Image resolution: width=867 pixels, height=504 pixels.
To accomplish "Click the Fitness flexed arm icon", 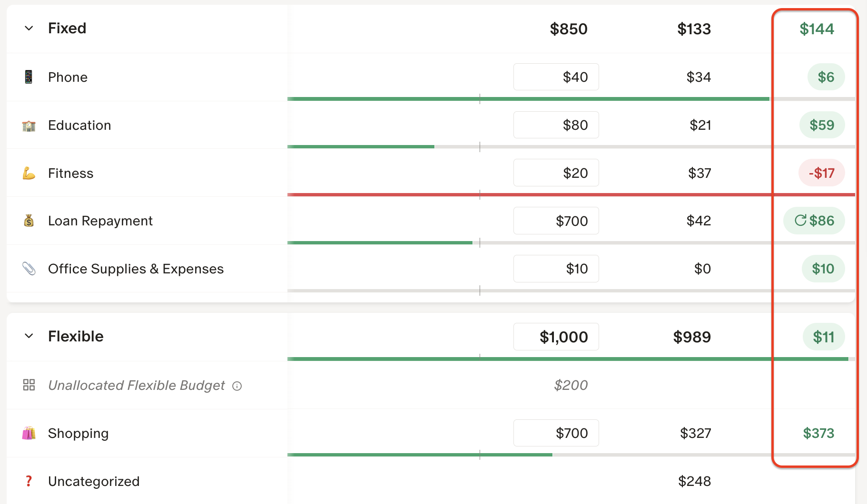I will 29,173.
